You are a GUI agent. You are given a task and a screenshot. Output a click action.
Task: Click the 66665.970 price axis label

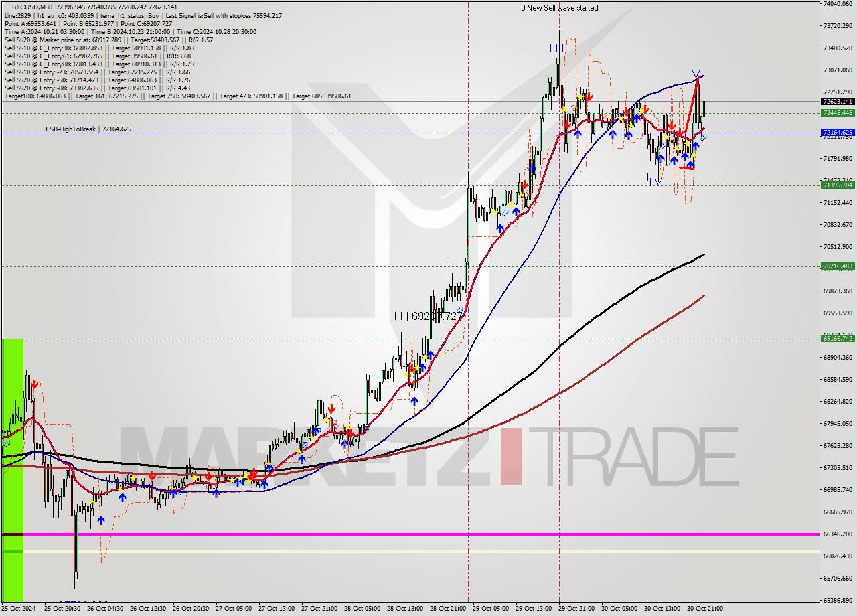pos(838,512)
